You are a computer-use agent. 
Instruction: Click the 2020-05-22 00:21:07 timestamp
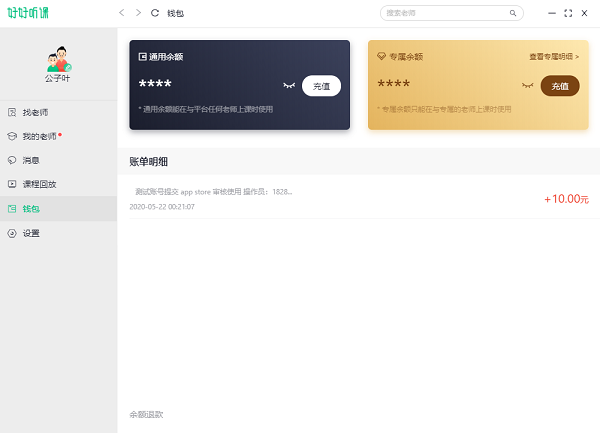pos(162,207)
